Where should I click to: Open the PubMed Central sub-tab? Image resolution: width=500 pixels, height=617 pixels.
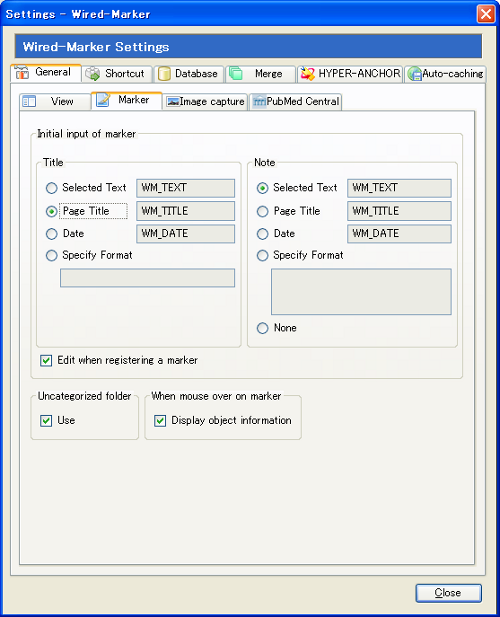point(295,102)
